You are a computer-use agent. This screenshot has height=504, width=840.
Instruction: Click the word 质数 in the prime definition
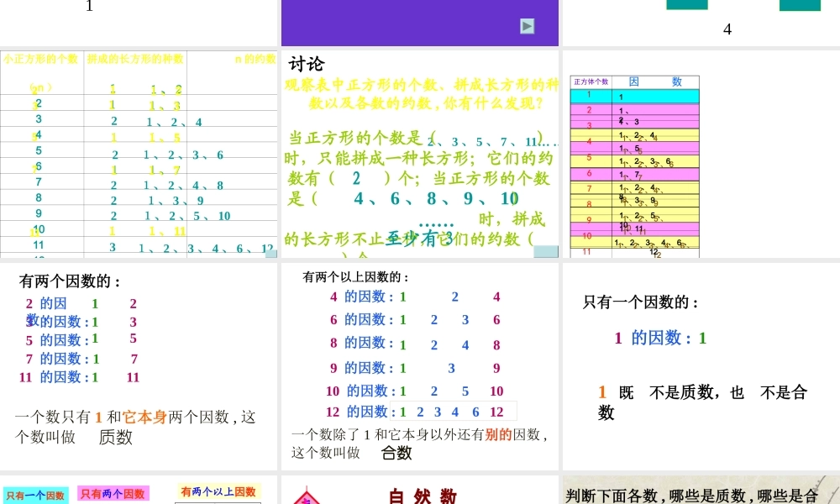click(x=115, y=438)
